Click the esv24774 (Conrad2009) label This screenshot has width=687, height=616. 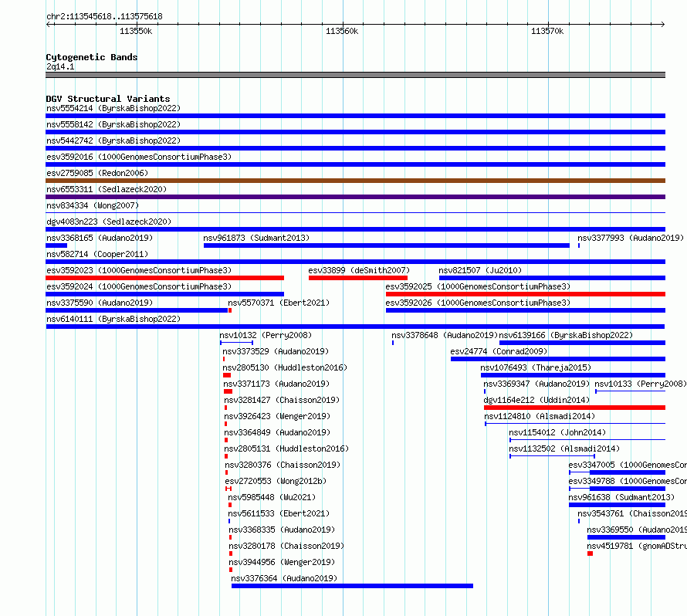pyautogui.click(x=499, y=351)
